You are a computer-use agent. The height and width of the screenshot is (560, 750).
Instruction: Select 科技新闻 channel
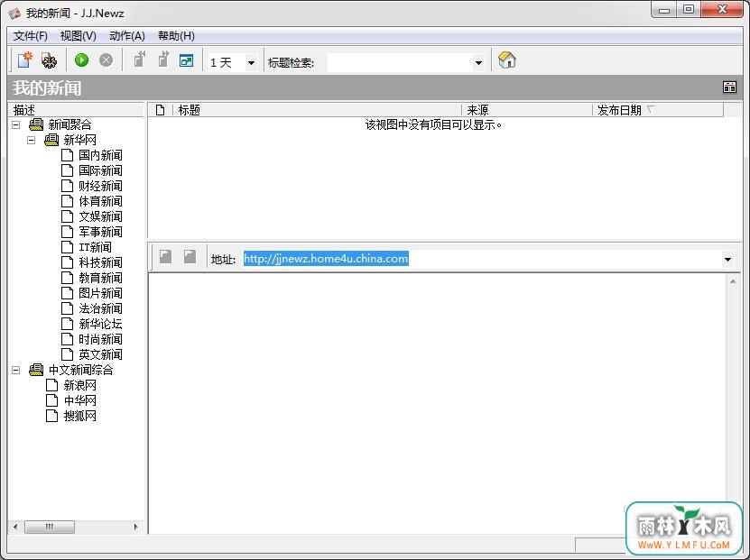coord(100,262)
